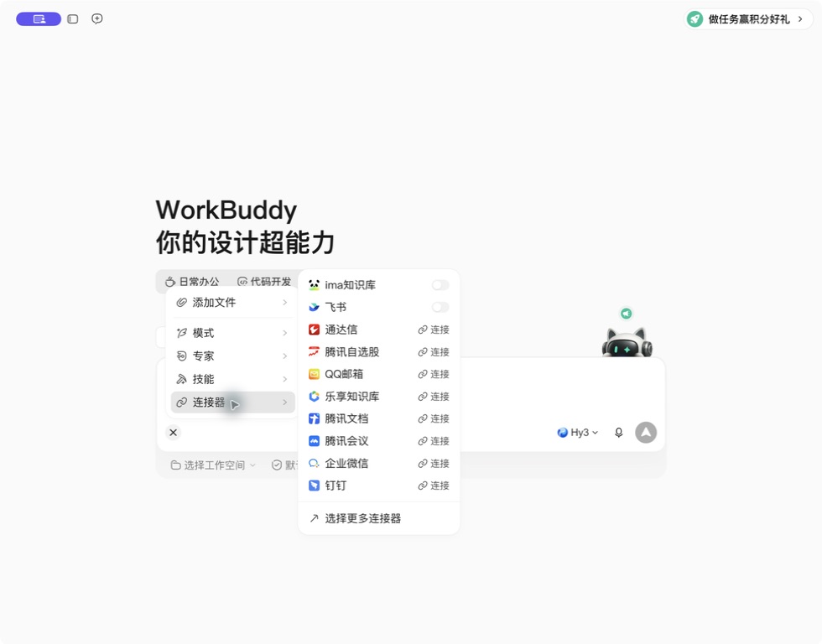
Task: Open the 添加文件 submenu
Action: tap(232, 303)
